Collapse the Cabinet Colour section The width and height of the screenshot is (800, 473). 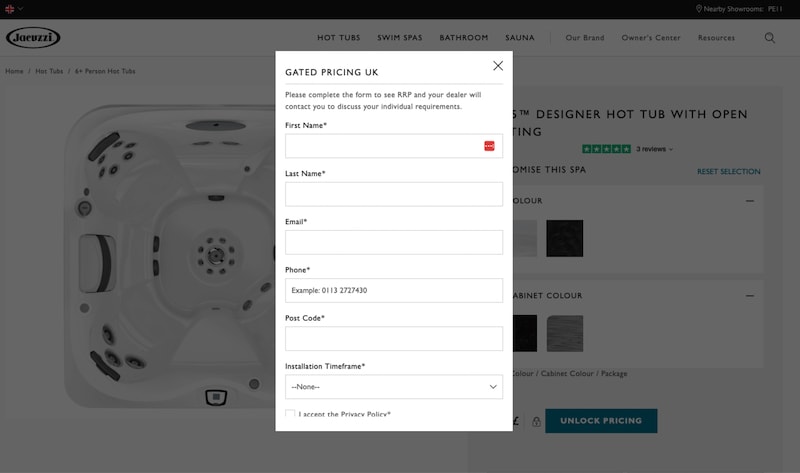point(749,296)
